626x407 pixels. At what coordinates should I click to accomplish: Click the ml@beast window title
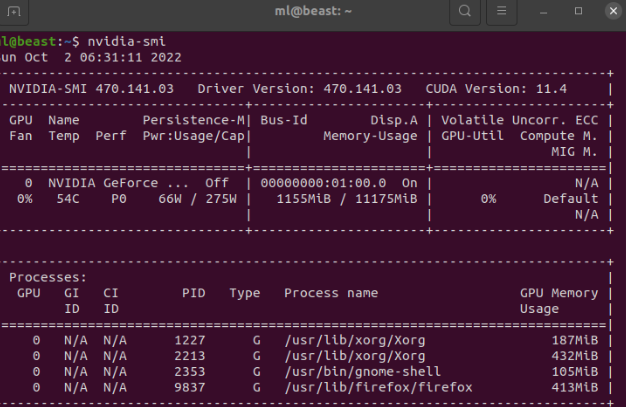[312, 11]
